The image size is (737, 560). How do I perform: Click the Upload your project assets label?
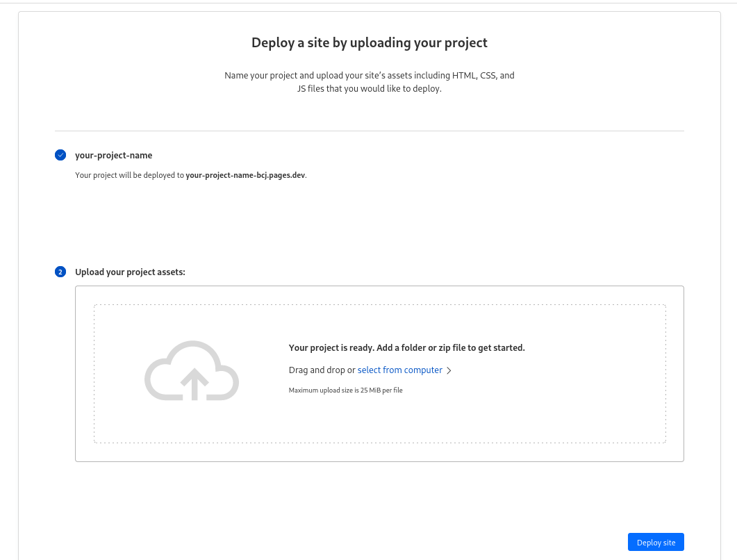130,272
